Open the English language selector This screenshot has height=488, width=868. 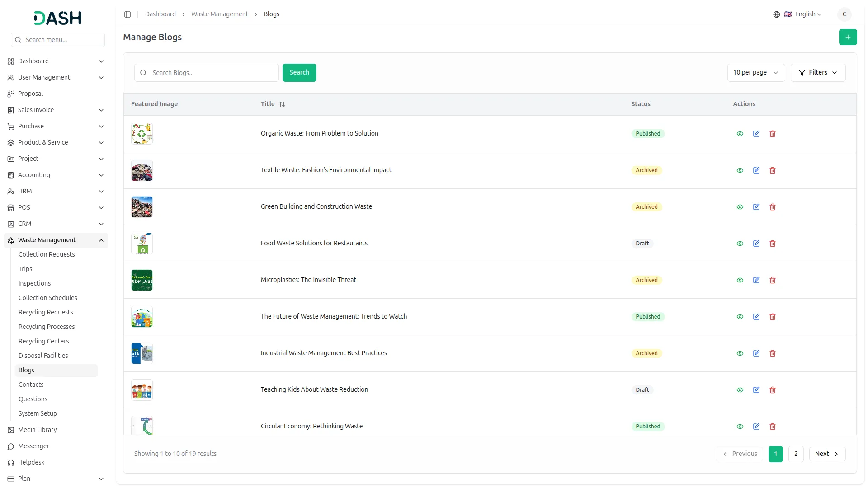[x=802, y=14]
